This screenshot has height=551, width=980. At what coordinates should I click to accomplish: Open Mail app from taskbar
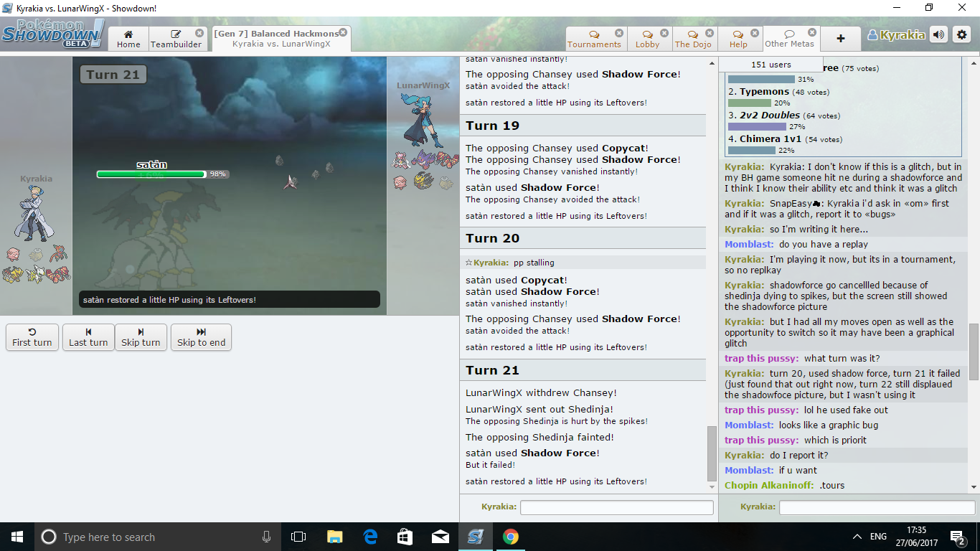440,537
